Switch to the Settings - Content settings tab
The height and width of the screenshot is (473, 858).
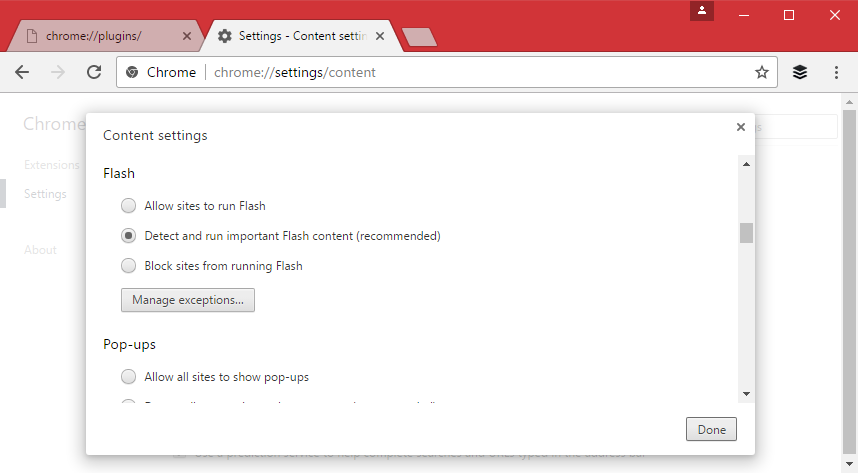click(x=303, y=36)
